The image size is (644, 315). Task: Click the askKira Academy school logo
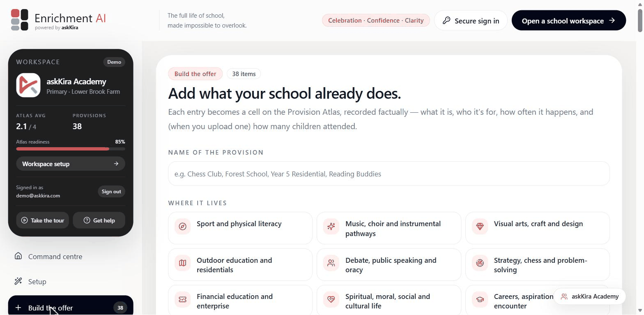[x=28, y=85]
